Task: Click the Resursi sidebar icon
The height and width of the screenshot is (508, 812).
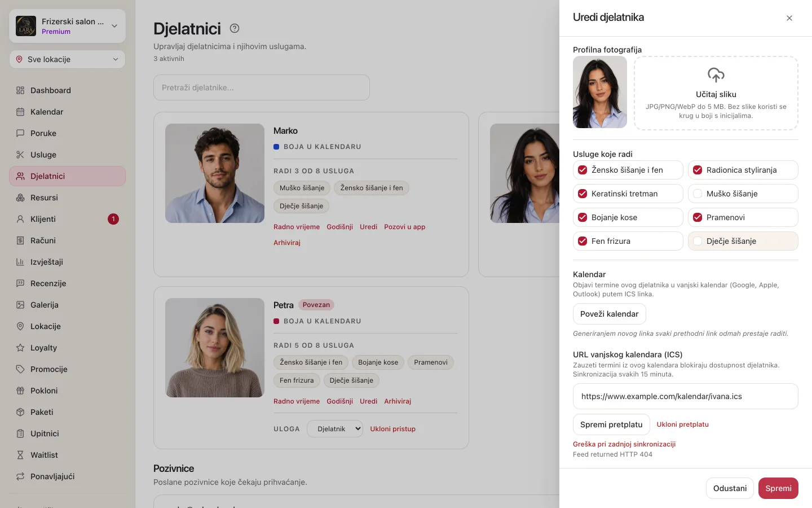Action: [20, 198]
